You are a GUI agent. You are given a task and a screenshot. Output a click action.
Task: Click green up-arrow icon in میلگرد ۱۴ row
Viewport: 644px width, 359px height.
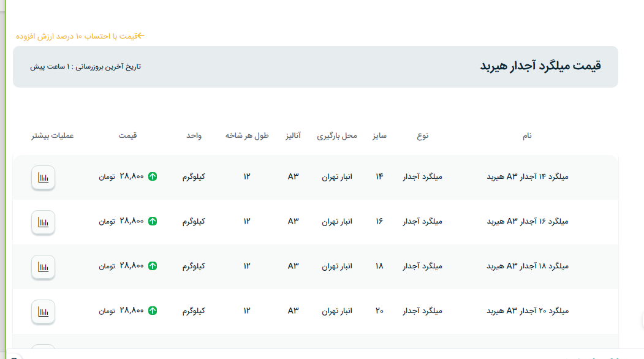click(153, 177)
